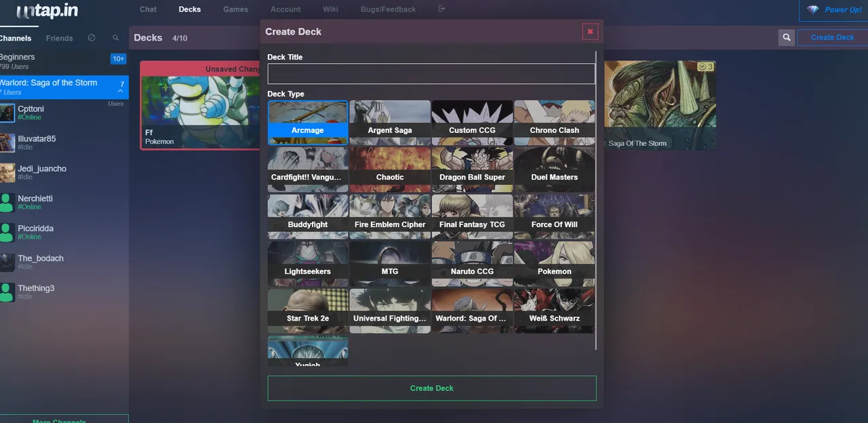The height and width of the screenshot is (423, 868).
Task: Click Illuvatar85's avatar icon
Action: 7,142
